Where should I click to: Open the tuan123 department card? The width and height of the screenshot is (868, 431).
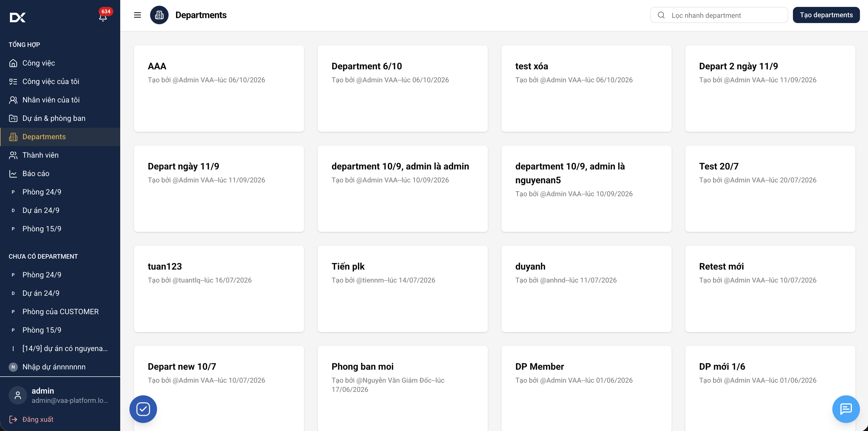click(x=219, y=289)
